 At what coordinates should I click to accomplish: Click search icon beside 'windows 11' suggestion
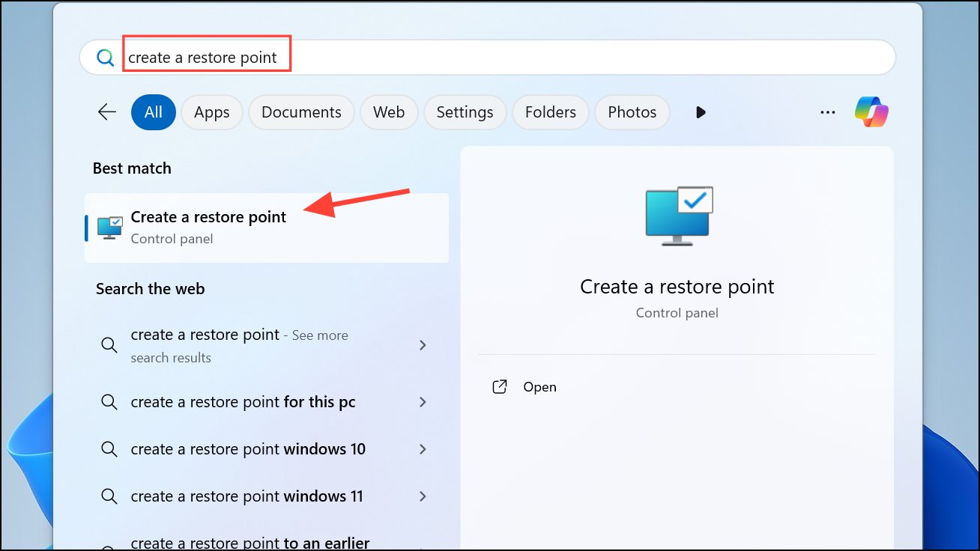(x=109, y=496)
